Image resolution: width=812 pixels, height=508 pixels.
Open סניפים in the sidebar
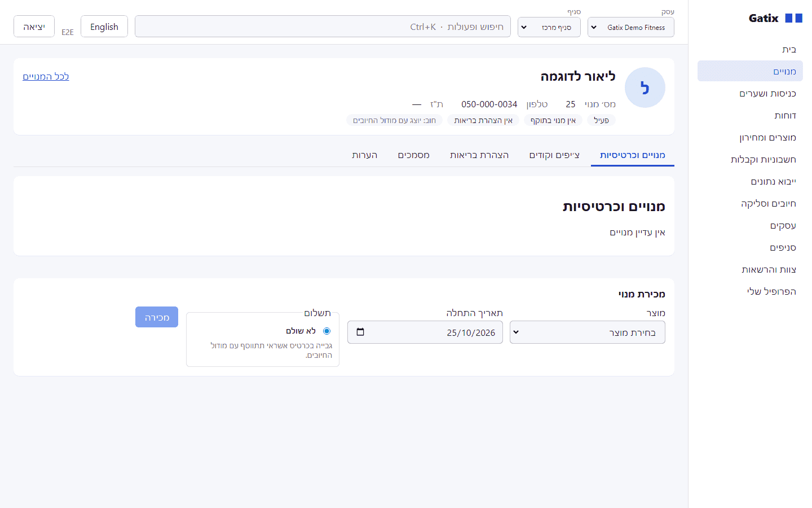coord(750,247)
